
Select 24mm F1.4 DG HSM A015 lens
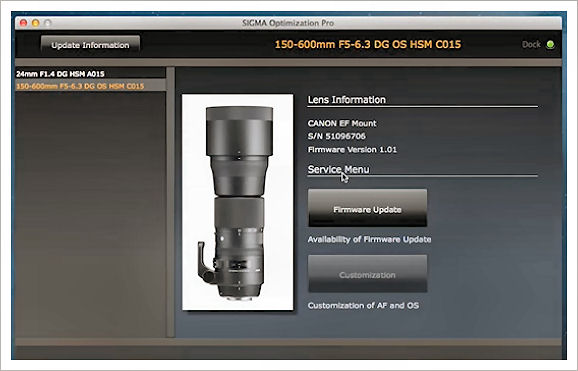click(x=90, y=74)
